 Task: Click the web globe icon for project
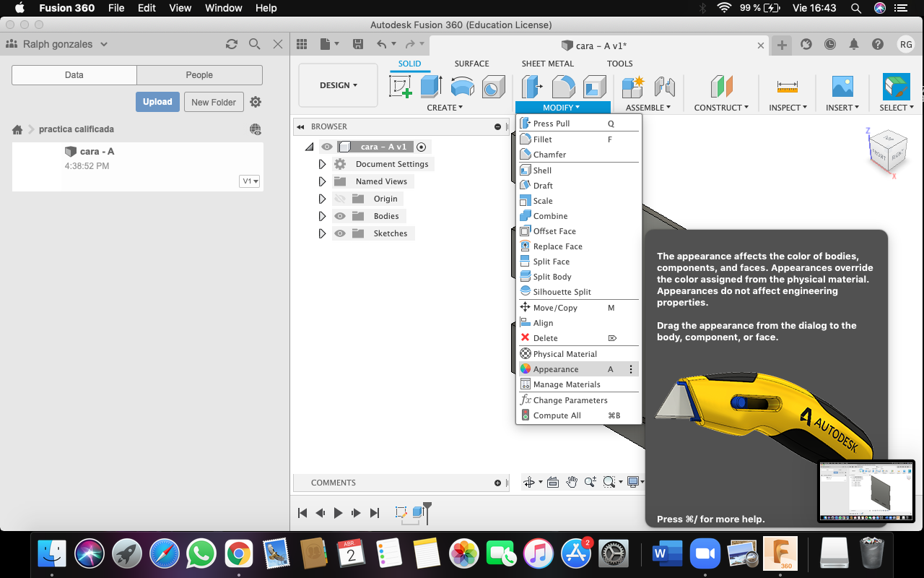click(x=256, y=129)
